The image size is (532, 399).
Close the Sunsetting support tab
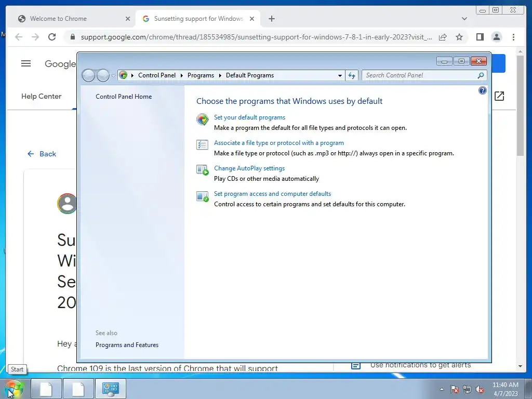[x=252, y=19]
